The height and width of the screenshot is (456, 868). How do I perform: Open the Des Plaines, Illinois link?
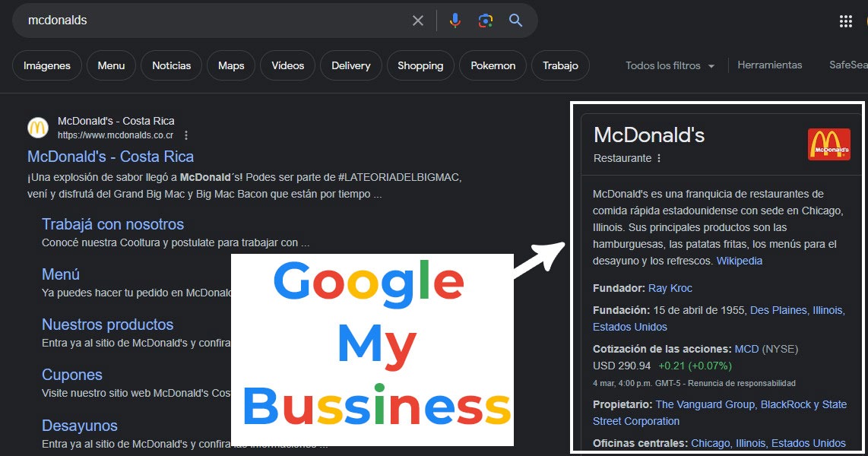pyautogui.click(x=797, y=310)
